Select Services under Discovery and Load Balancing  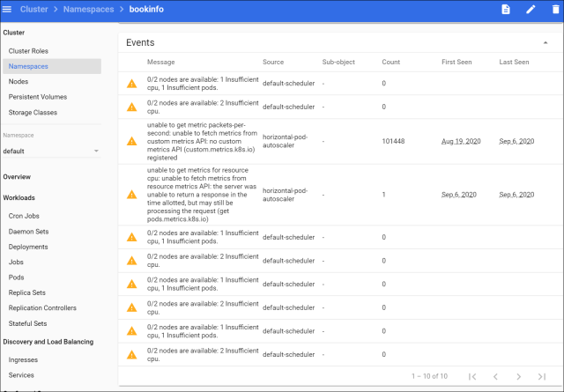[x=23, y=375]
